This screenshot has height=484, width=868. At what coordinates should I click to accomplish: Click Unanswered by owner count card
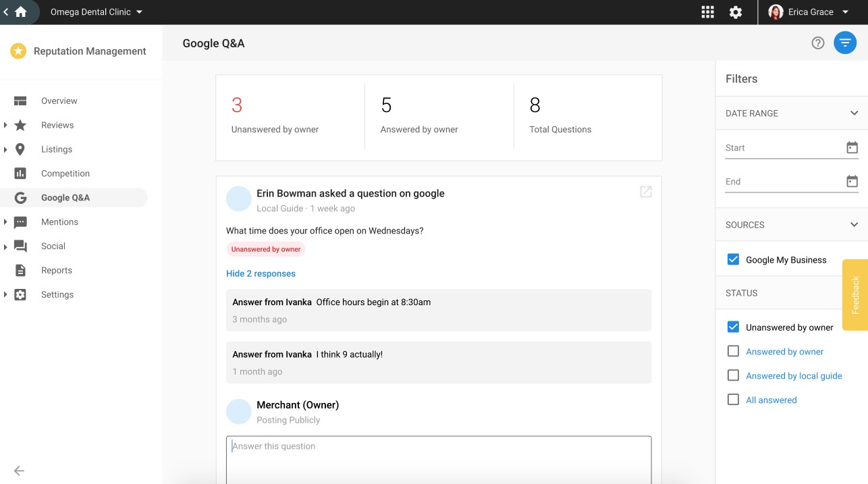tap(290, 117)
